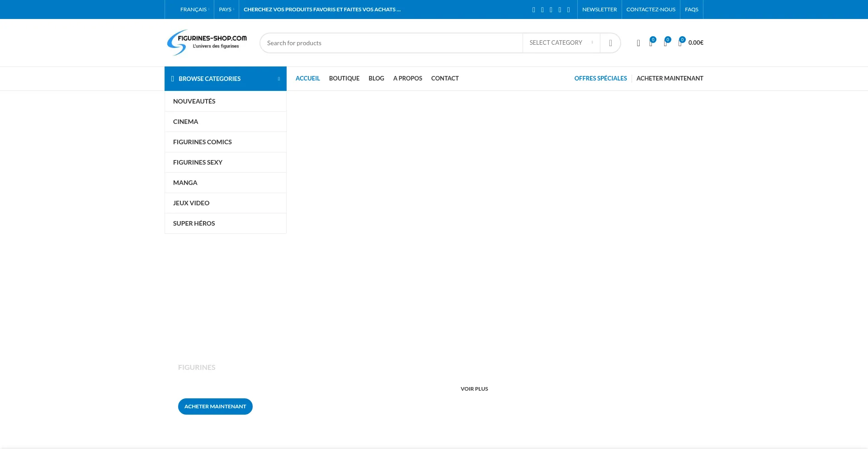Click the Voir Plus link
This screenshot has width=868, height=449.
(x=474, y=389)
